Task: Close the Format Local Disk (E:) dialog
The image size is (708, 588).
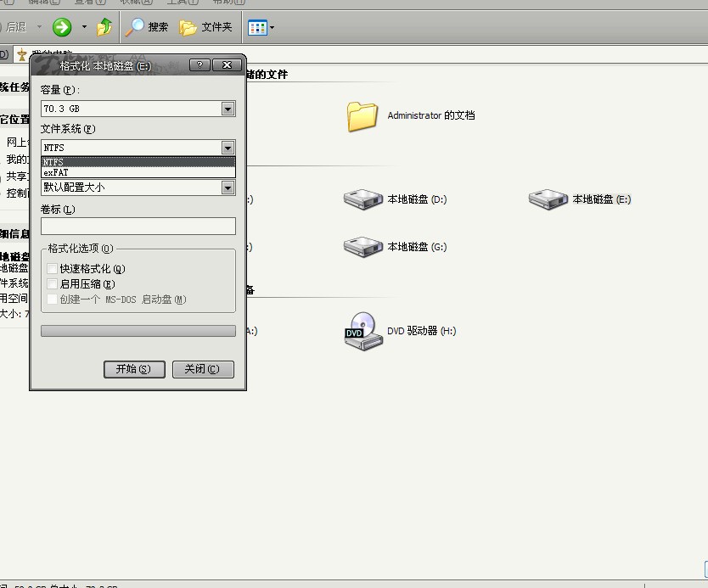Action: click(x=228, y=65)
